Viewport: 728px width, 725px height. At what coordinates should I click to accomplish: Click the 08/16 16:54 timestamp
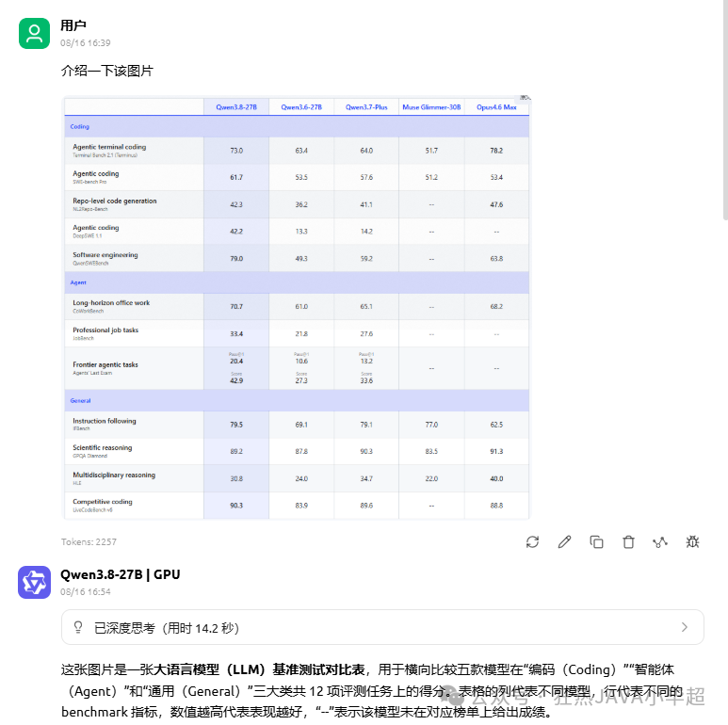86,592
